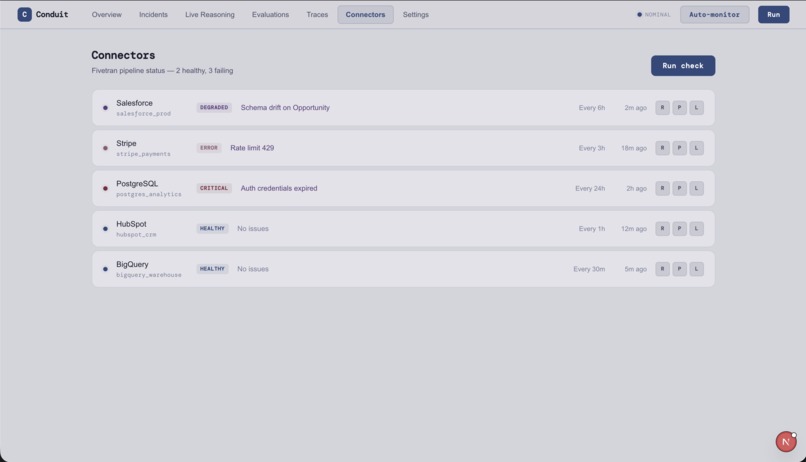Viewport: 806px width, 462px height.
Task: Click the HEALTHY badge on BigQuery
Action: [212, 269]
